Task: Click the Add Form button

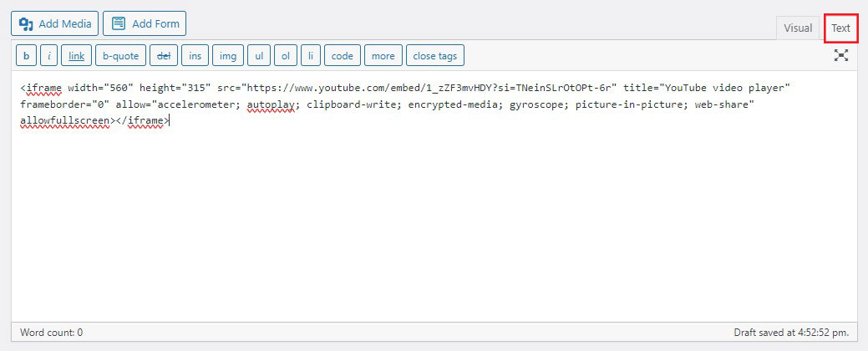Action: coord(145,23)
